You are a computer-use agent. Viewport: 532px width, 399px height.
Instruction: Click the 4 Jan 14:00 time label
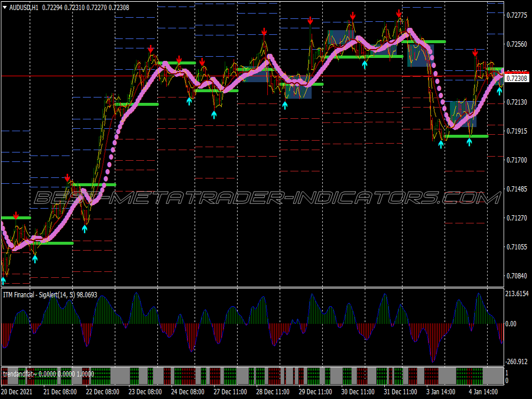tap(483, 391)
